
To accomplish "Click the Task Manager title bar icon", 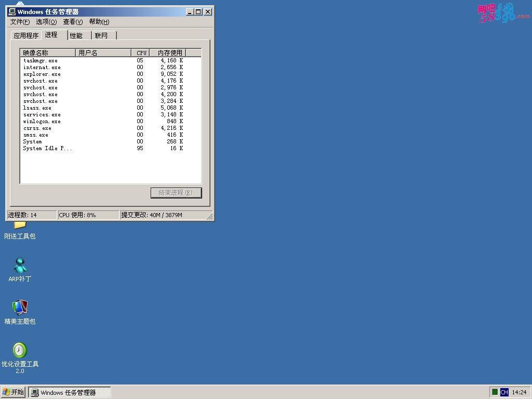I will click(x=12, y=11).
